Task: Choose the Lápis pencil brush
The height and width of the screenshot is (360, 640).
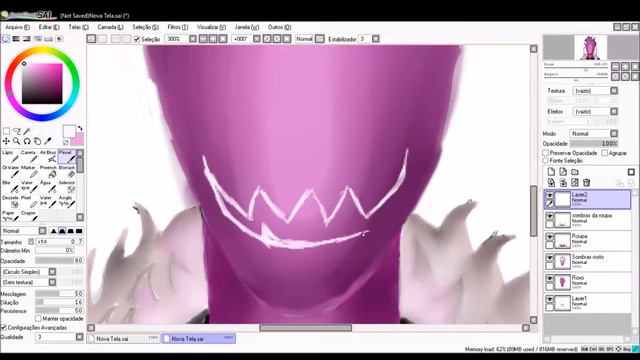Action: click(10, 156)
